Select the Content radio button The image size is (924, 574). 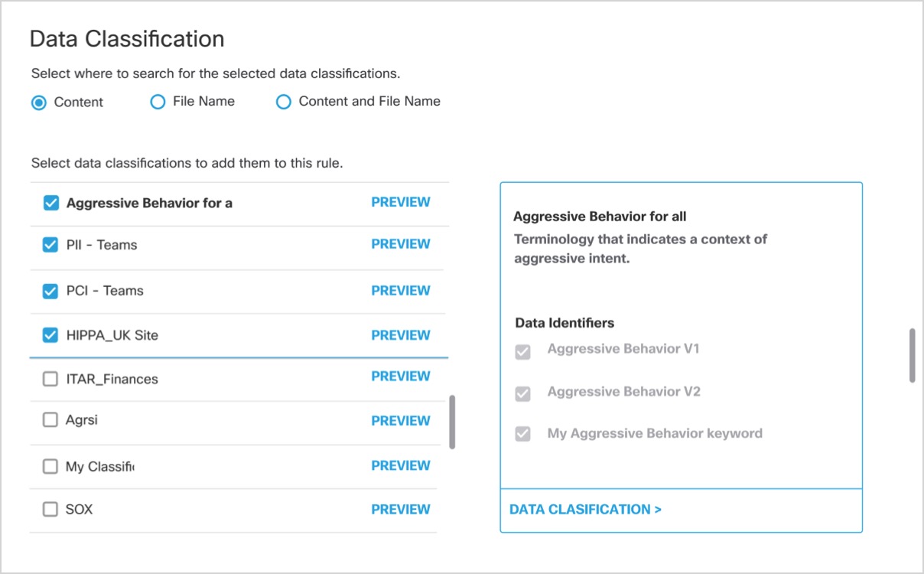(x=39, y=103)
